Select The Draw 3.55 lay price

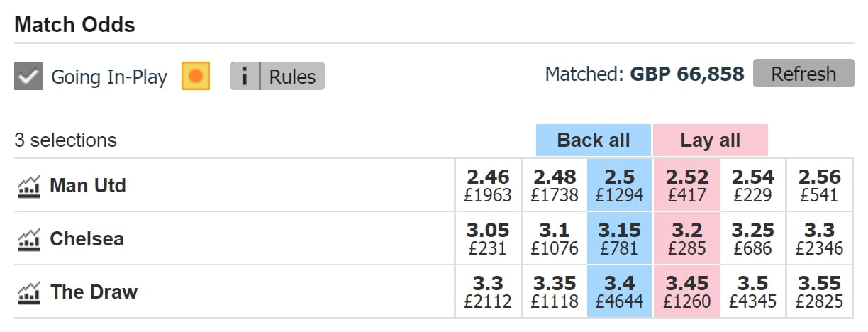[x=819, y=292]
